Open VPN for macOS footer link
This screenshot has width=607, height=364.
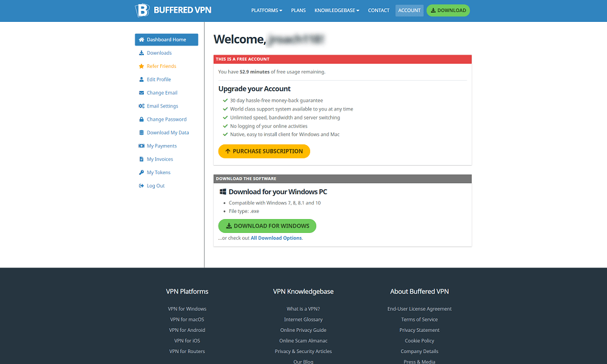coord(187,320)
